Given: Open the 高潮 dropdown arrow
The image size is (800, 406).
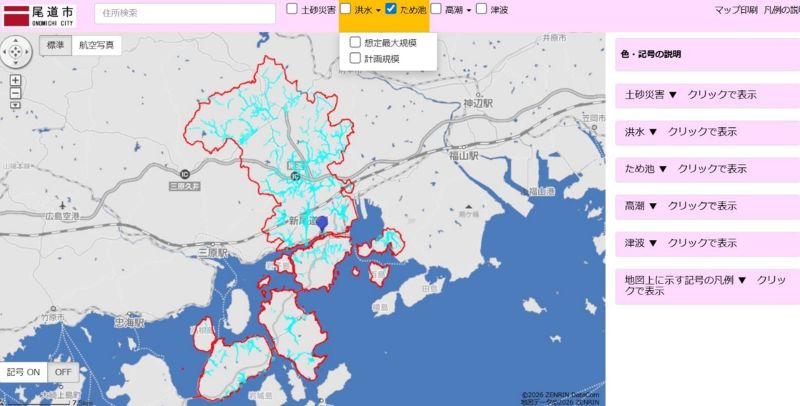Looking at the screenshot, I should pyautogui.click(x=468, y=10).
